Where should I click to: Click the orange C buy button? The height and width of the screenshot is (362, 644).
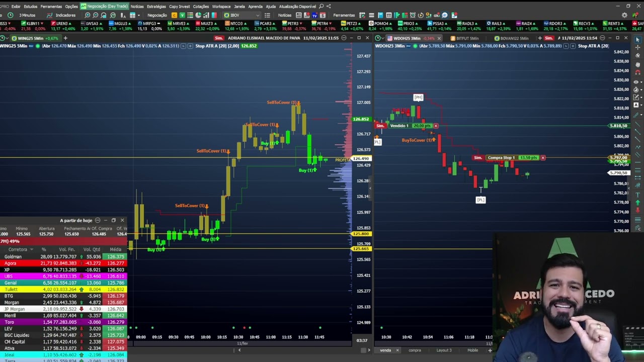pos(174,15)
